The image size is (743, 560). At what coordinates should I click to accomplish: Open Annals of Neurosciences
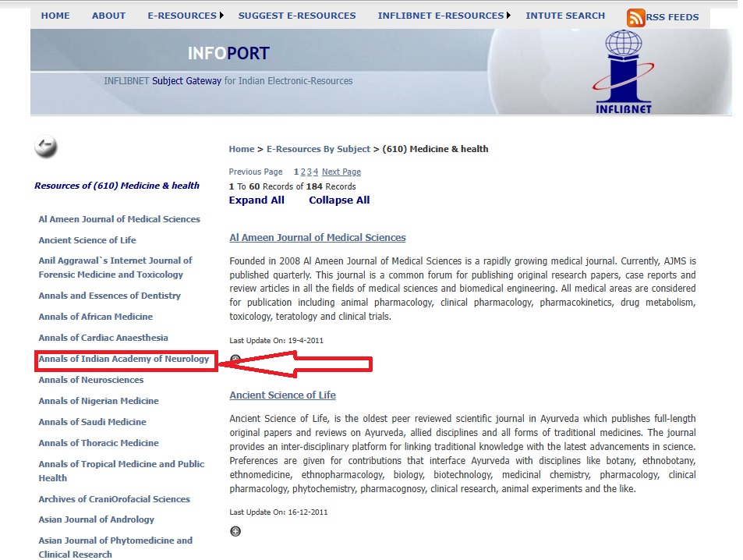(x=91, y=380)
